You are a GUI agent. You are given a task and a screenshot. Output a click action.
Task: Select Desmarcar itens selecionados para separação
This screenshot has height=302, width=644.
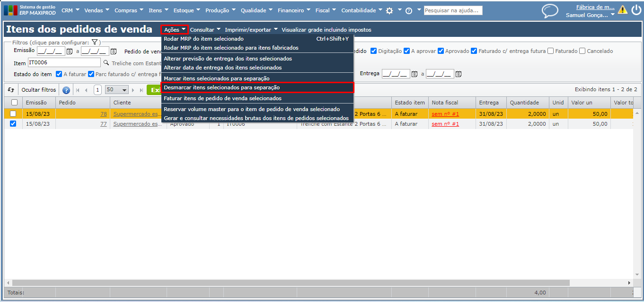point(257,87)
